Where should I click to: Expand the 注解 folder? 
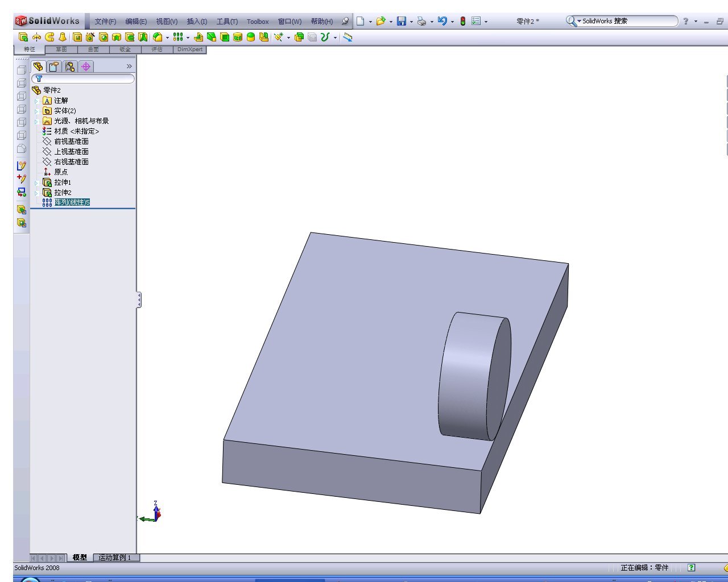tap(36, 101)
